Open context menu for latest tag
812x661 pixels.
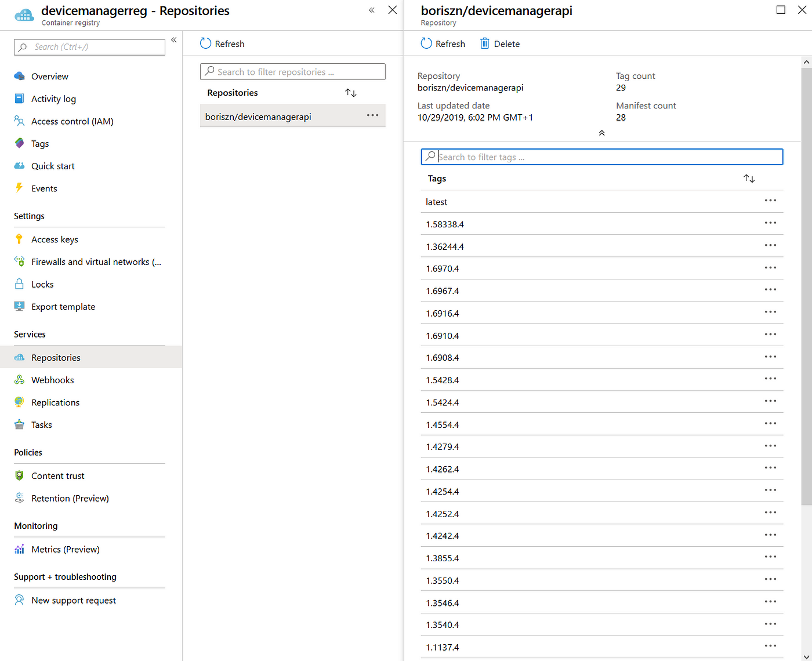tap(770, 201)
